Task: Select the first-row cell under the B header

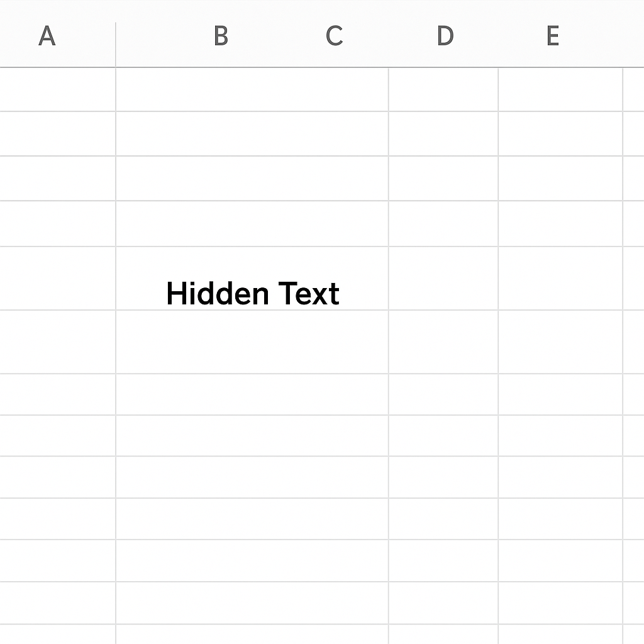Action: [252, 89]
